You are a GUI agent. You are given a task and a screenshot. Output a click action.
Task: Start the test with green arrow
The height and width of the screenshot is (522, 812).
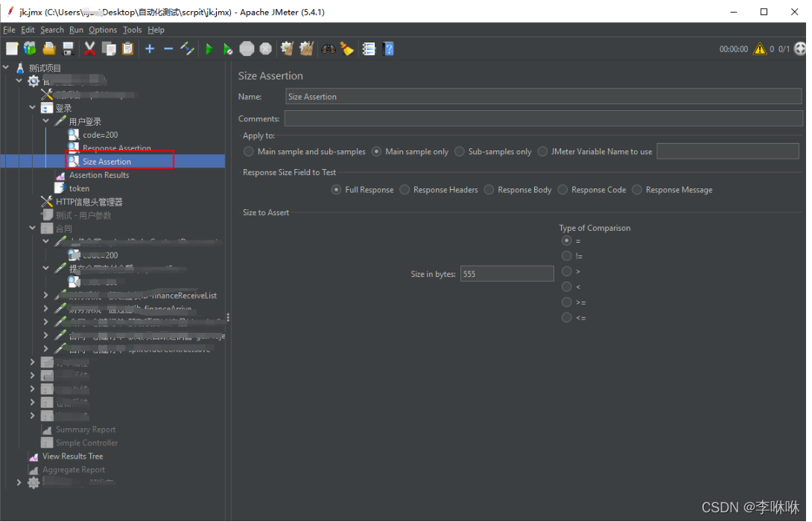(209, 48)
